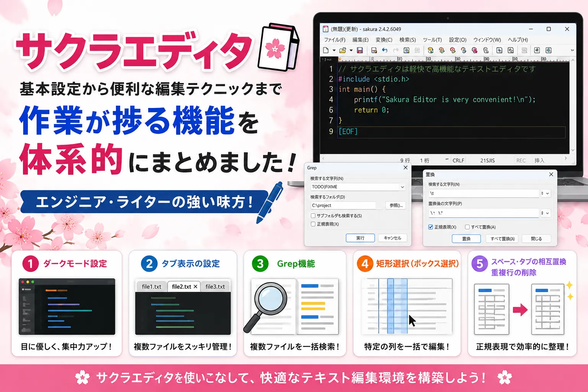Open the ファイル(F) menu

[x=335, y=40]
